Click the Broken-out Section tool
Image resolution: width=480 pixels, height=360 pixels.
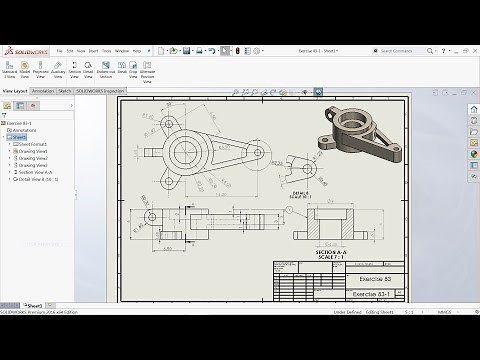[x=106, y=70]
